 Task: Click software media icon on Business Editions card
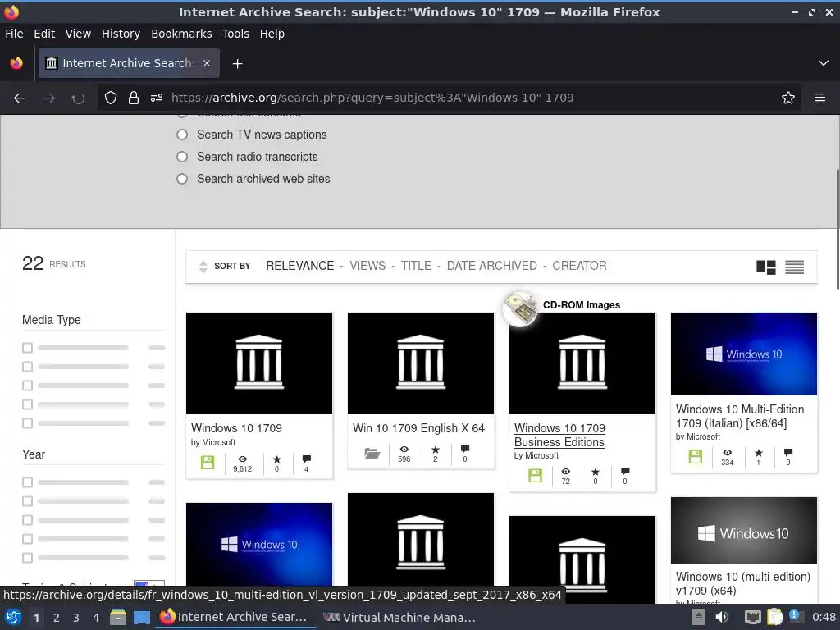(x=535, y=475)
